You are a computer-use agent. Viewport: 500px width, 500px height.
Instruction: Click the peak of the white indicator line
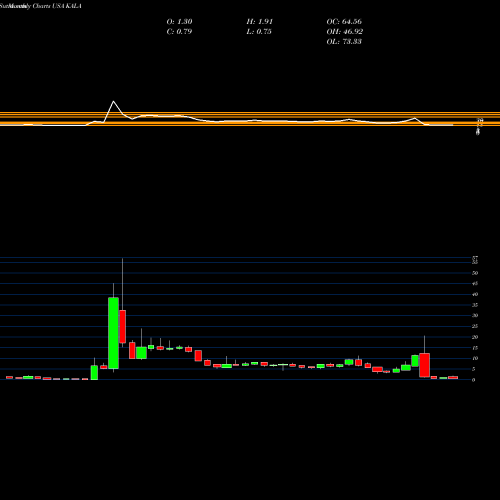(x=113, y=101)
